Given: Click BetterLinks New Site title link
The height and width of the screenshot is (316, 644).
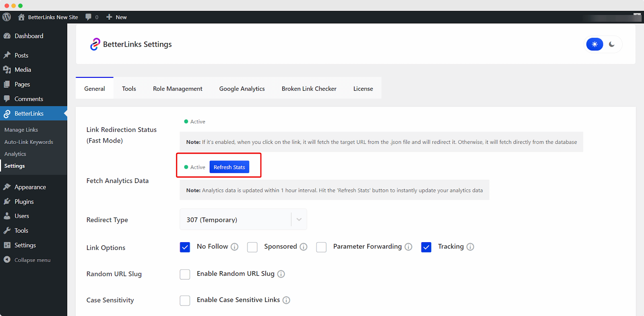Looking at the screenshot, I should [53, 17].
